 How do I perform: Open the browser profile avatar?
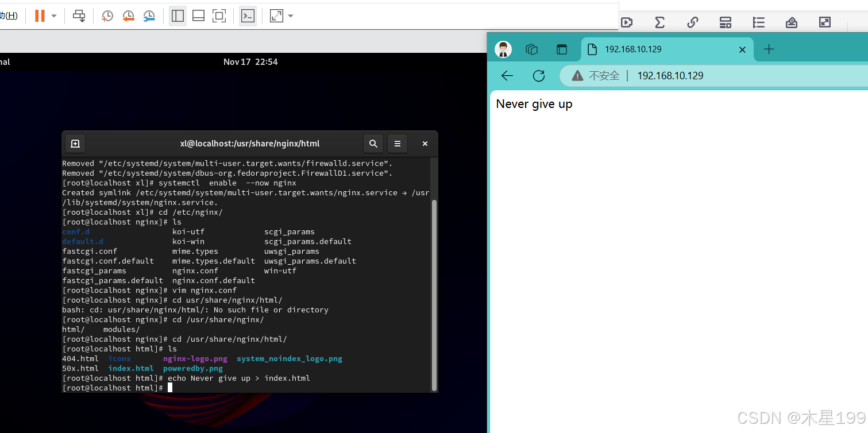point(503,49)
